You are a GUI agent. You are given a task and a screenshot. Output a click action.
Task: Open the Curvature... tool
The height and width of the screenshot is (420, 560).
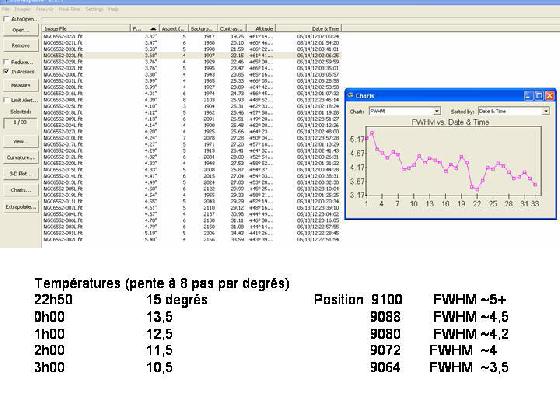[x=21, y=157]
